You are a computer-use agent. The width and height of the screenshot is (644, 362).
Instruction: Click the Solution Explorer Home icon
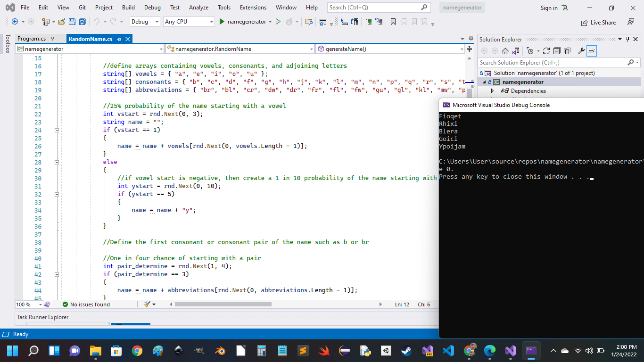click(x=505, y=51)
